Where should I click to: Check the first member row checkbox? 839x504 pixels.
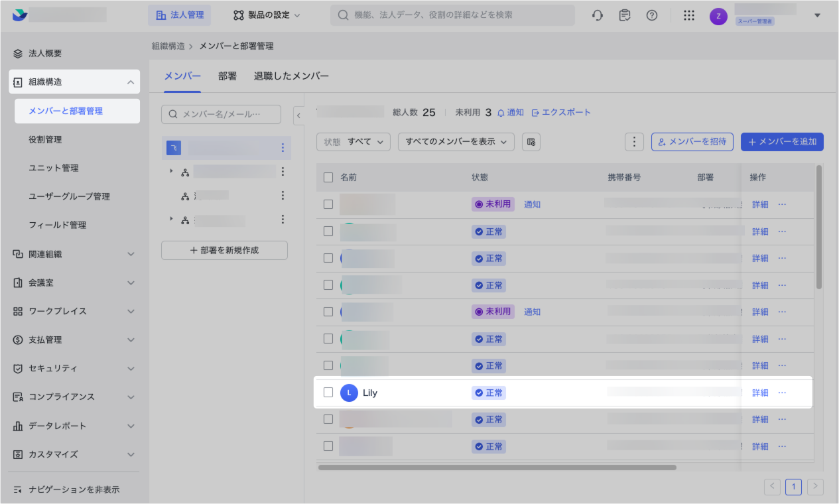pyautogui.click(x=328, y=204)
